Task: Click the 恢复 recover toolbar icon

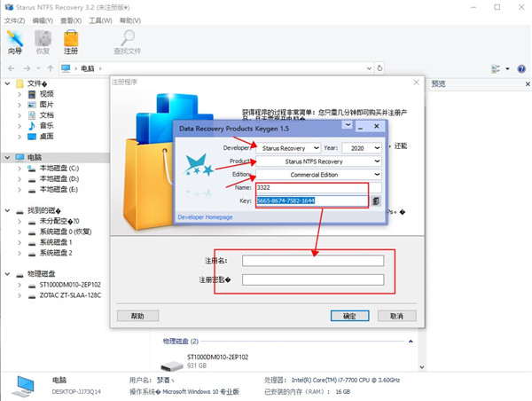Action: click(43, 42)
